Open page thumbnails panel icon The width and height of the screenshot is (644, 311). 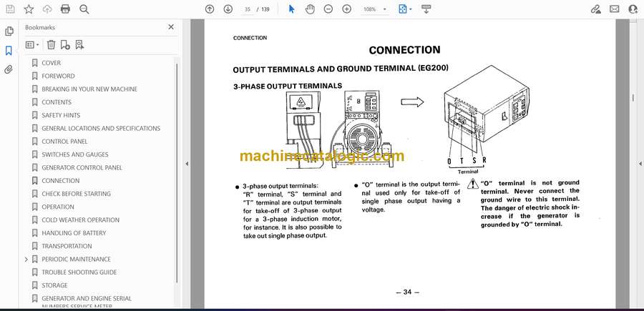click(x=9, y=31)
